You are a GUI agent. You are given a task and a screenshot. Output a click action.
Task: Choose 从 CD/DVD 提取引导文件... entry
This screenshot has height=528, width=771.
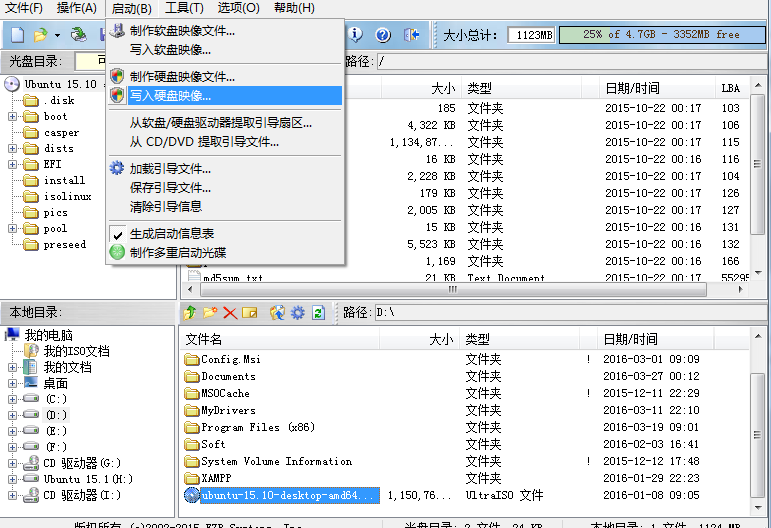click(225, 142)
